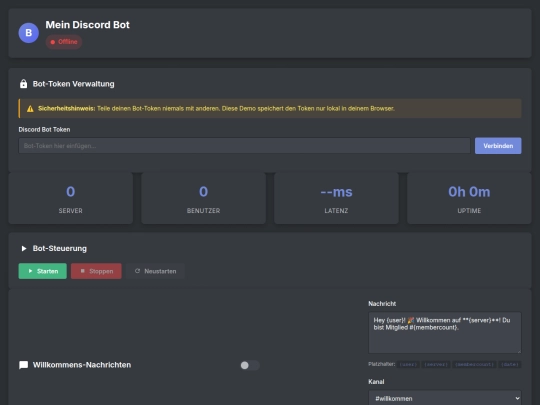Viewport: 540px width, 405px height.
Task: Click the {user} placeholder chip
Action: [408, 364]
